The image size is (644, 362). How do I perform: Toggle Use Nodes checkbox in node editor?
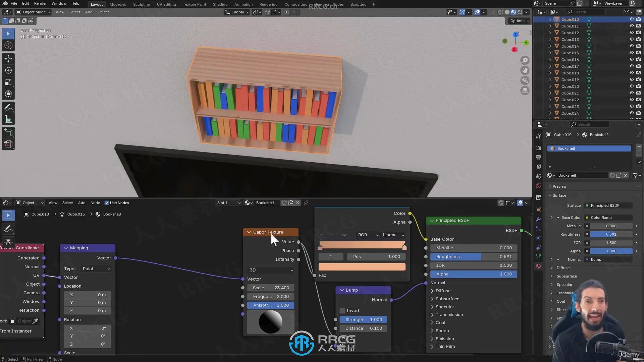pos(106,202)
